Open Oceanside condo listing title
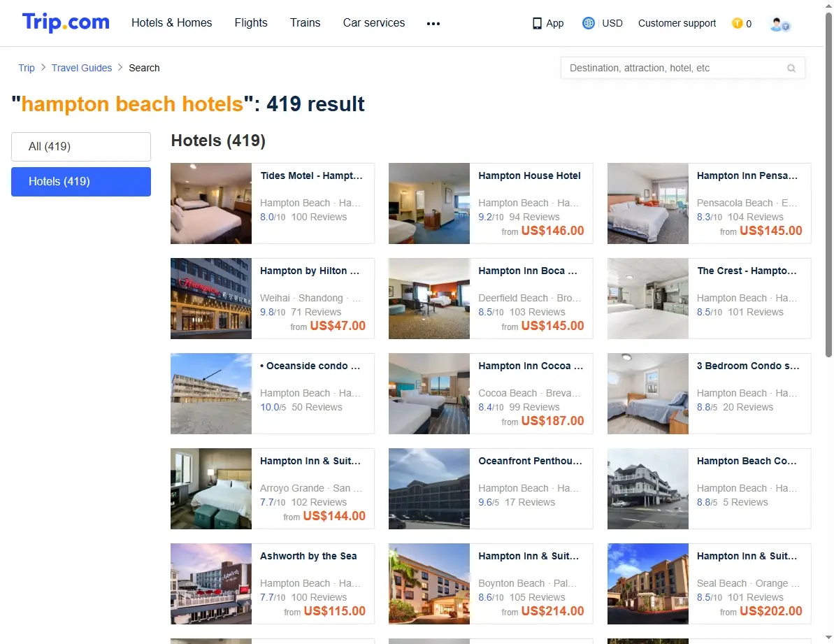The height and width of the screenshot is (644, 834). pos(310,366)
